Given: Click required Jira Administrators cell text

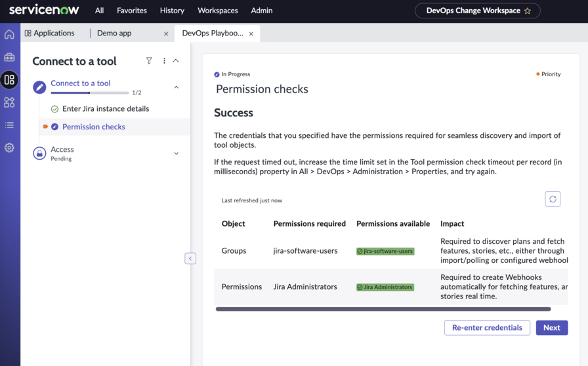Looking at the screenshot, I should pyautogui.click(x=305, y=286).
